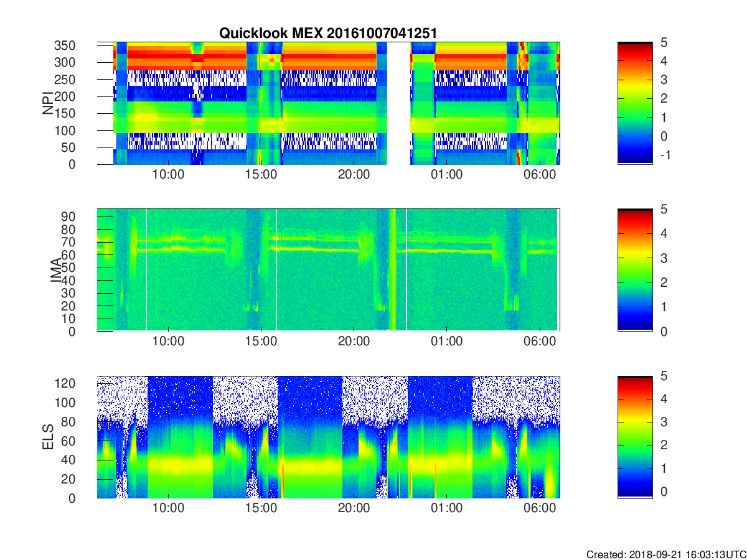Click the "06:00" label under IMA plot
Viewport: 747px width, 560px height.
[540, 342]
